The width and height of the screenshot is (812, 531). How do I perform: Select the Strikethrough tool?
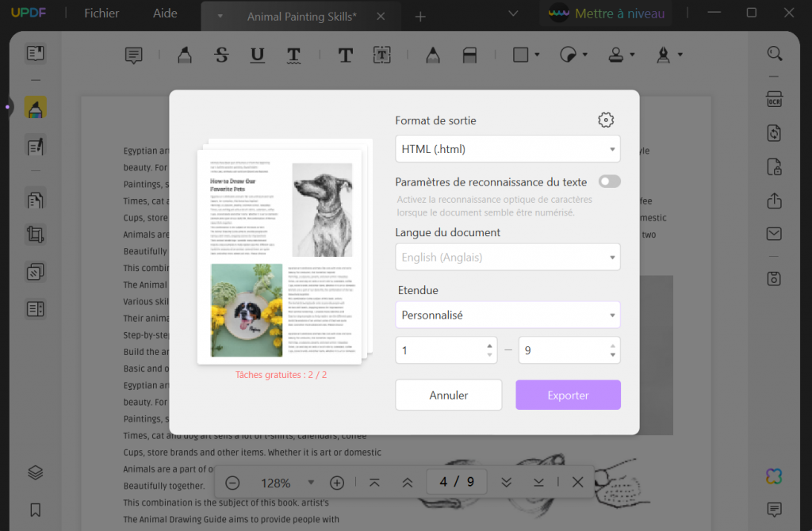click(222, 55)
